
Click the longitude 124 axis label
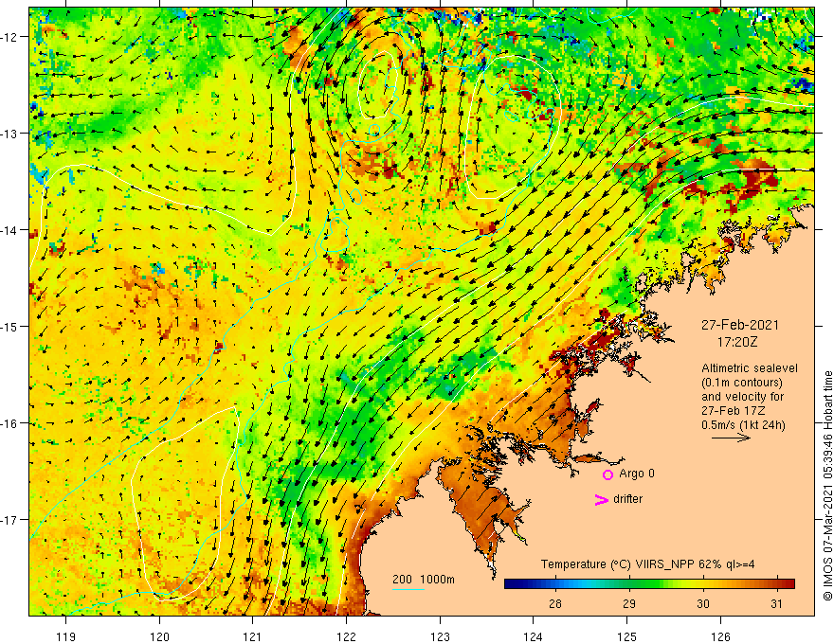point(534,636)
